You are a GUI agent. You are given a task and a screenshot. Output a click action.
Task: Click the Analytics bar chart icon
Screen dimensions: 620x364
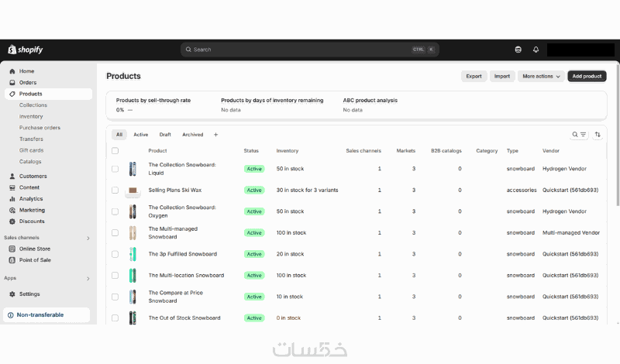[12, 199]
